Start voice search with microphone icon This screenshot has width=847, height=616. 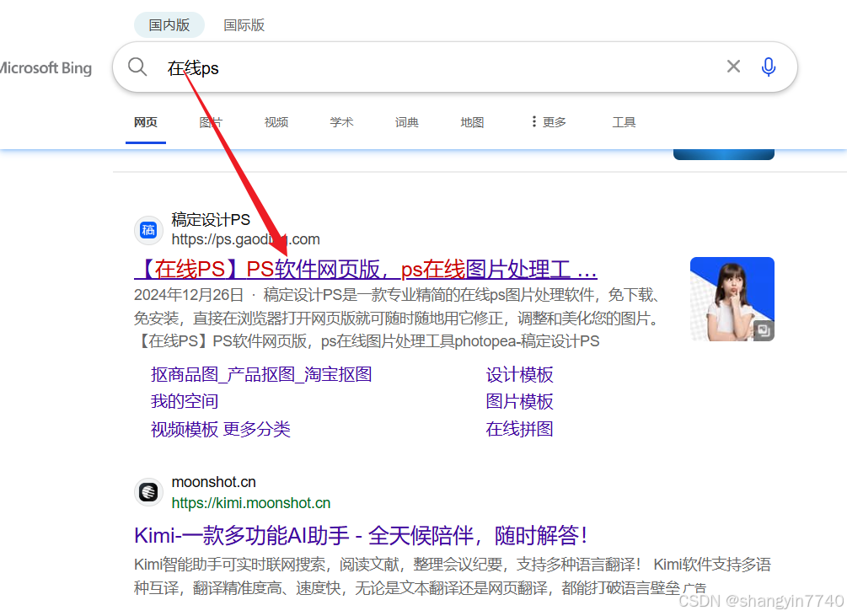[768, 67]
